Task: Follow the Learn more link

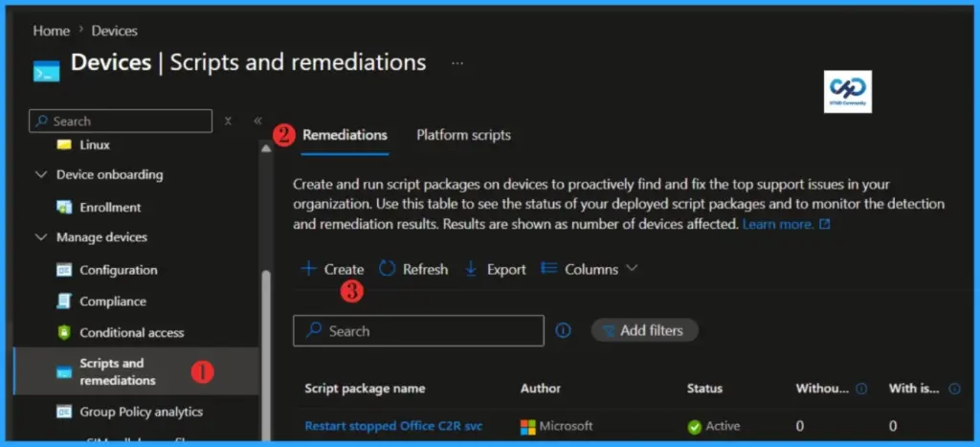Action: point(786,224)
